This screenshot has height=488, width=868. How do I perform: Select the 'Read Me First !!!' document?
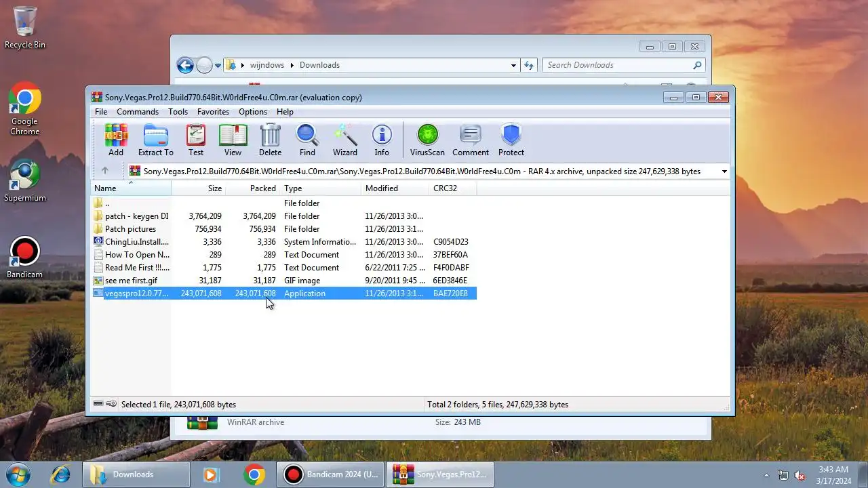283,268
